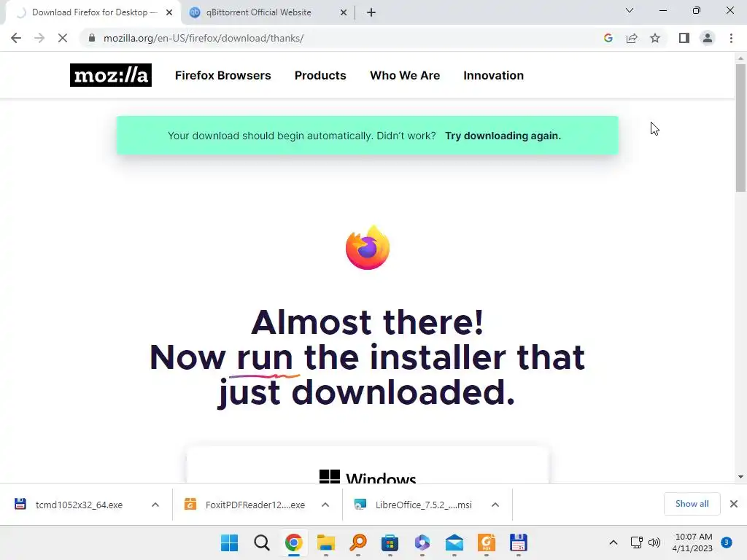Open the Mail app from the taskbar

tap(454, 542)
